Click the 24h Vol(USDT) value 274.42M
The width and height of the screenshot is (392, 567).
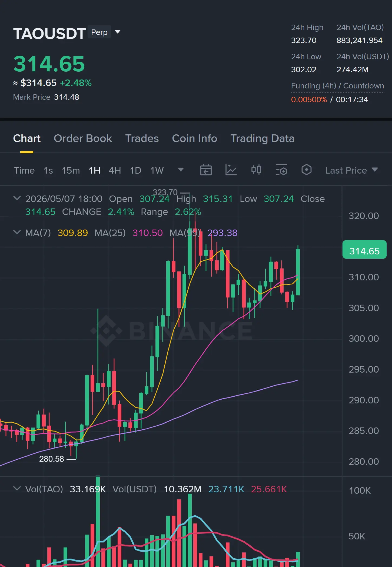click(x=353, y=69)
